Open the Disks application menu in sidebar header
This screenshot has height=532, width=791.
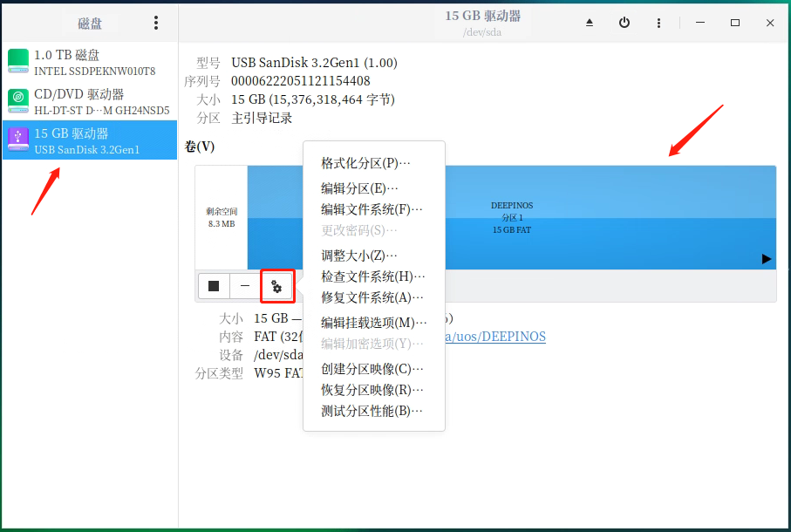(156, 23)
